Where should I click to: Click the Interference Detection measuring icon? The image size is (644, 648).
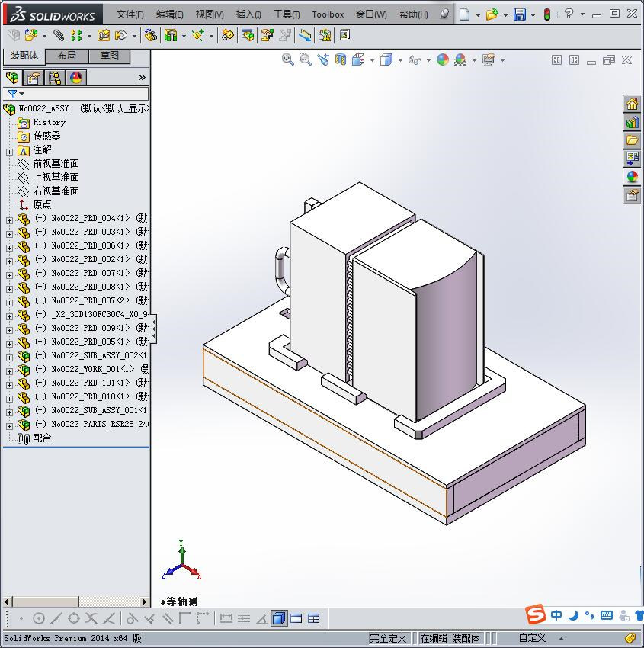click(x=306, y=36)
